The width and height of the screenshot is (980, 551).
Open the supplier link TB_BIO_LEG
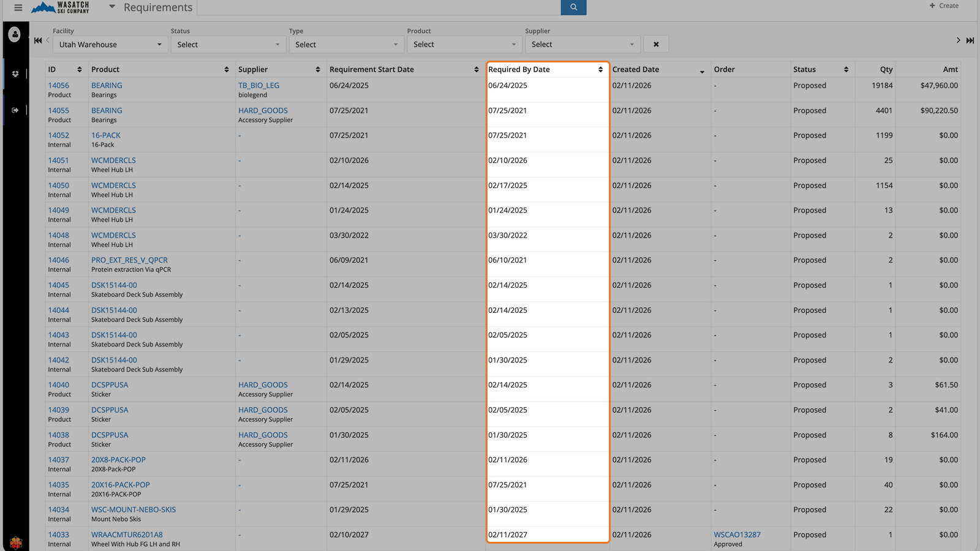(258, 85)
